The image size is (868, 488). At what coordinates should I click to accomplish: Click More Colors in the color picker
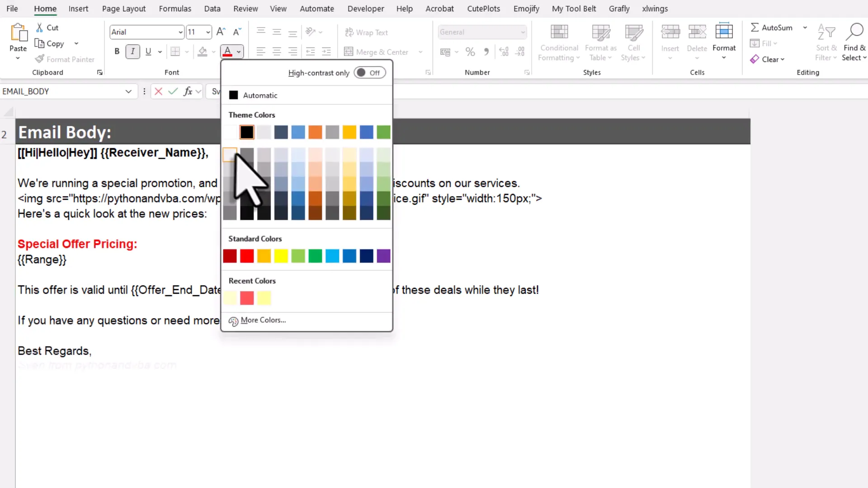point(263,320)
